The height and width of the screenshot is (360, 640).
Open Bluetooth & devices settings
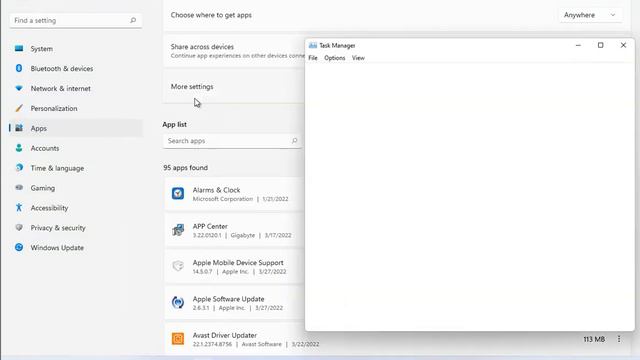(62, 69)
